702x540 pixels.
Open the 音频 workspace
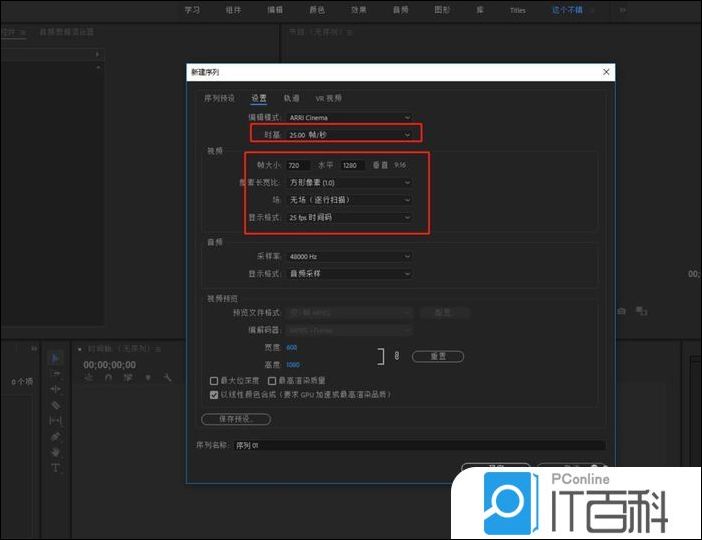click(x=400, y=10)
